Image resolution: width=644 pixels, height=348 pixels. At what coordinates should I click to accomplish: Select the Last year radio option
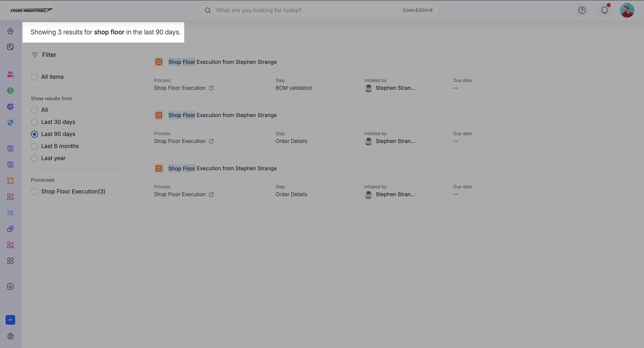[x=34, y=158]
